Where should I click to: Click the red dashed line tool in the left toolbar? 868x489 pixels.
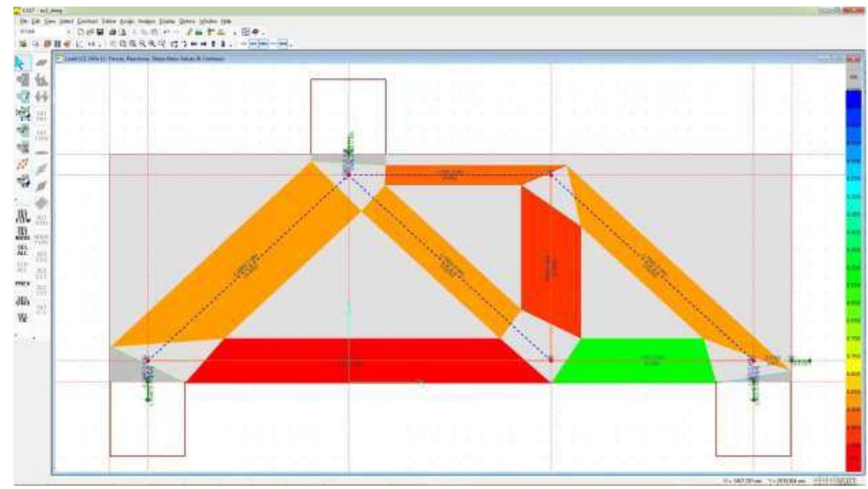(x=23, y=165)
